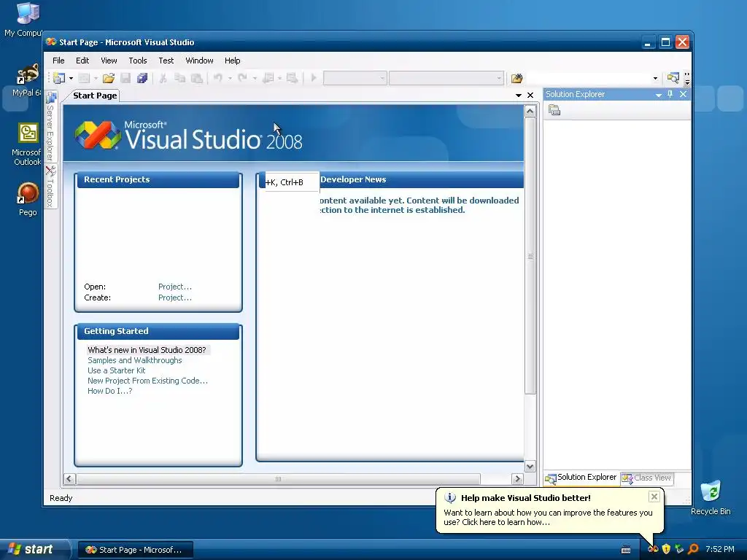This screenshot has width=747, height=560.
Task: Click the Save All toolbar icon
Action: (142, 78)
